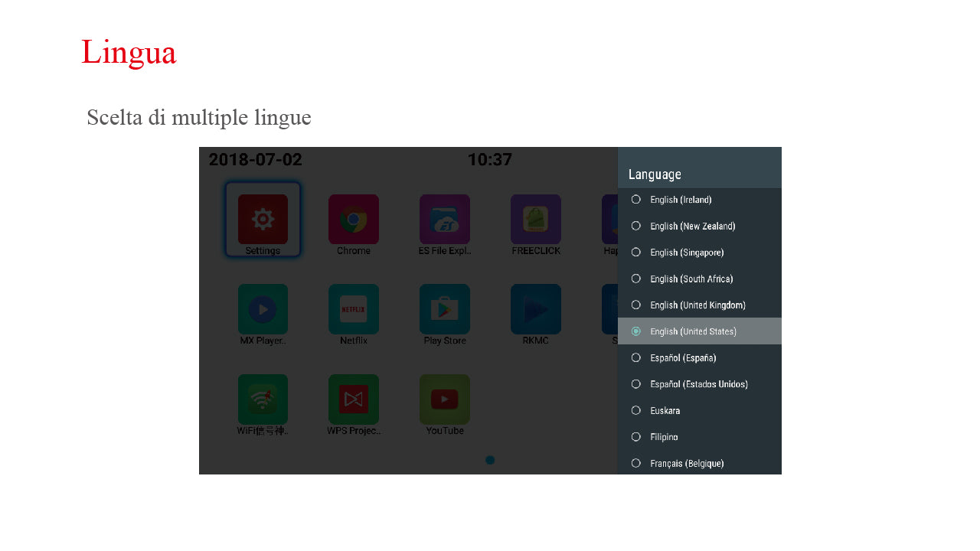Open the WPS Projector app icon
Image resolution: width=980 pixels, height=551 pixels.
[x=353, y=399]
